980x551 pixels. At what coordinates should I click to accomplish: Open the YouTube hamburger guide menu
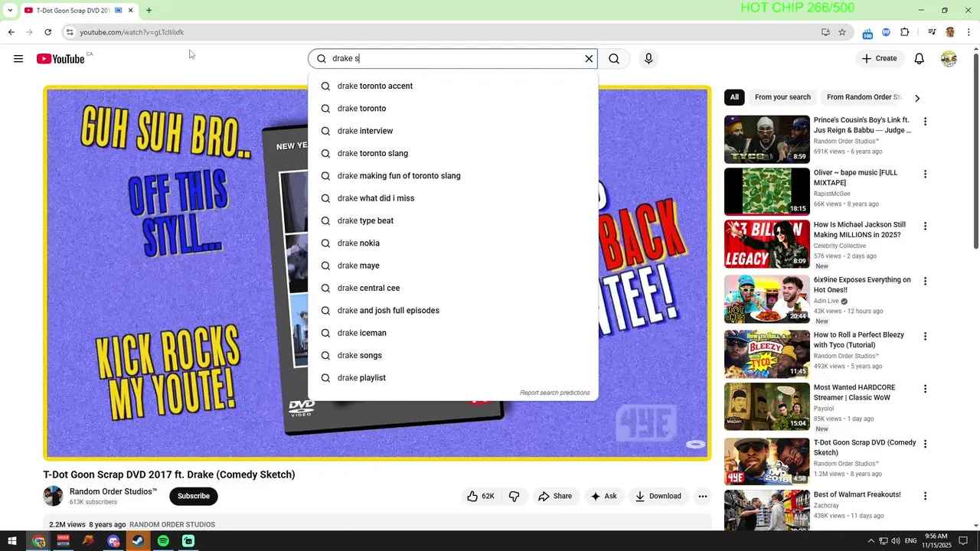click(18, 59)
